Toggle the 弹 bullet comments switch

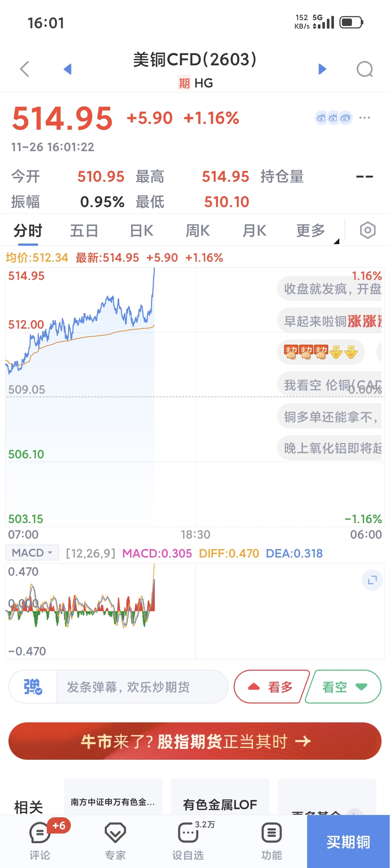coord(33,686)
